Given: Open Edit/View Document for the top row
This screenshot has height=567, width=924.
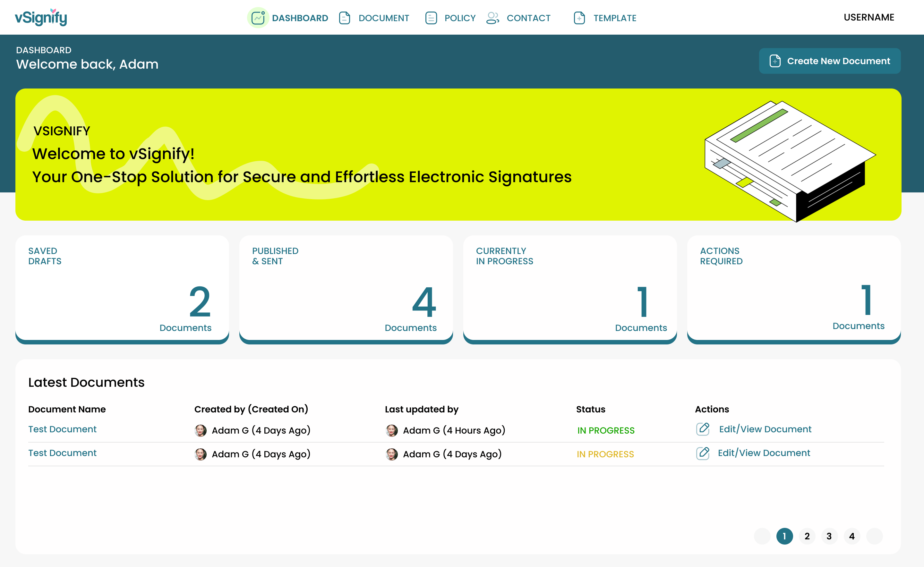Looking at the screenshot, I should [765, 429].
